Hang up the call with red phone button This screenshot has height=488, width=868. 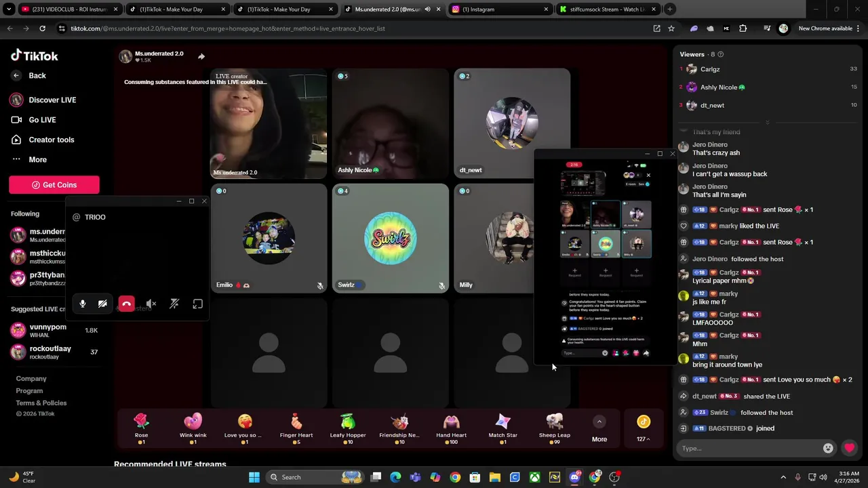pyautogui.click(x=126, y=304)
